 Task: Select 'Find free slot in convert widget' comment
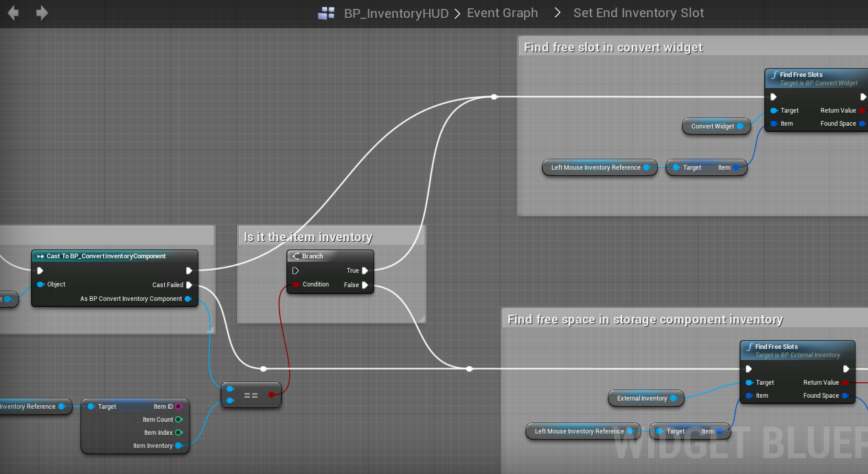pos(613,47)
